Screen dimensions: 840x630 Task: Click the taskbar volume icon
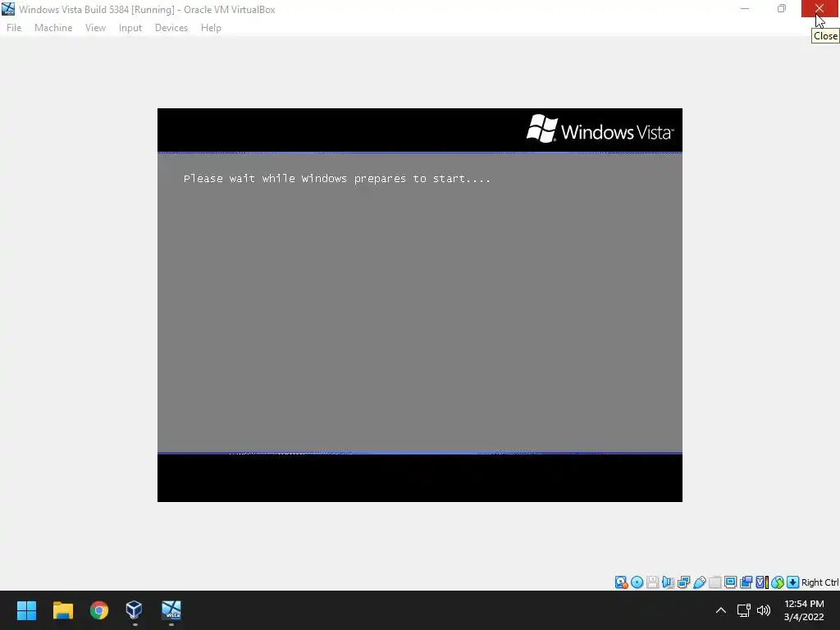point(764,610)
